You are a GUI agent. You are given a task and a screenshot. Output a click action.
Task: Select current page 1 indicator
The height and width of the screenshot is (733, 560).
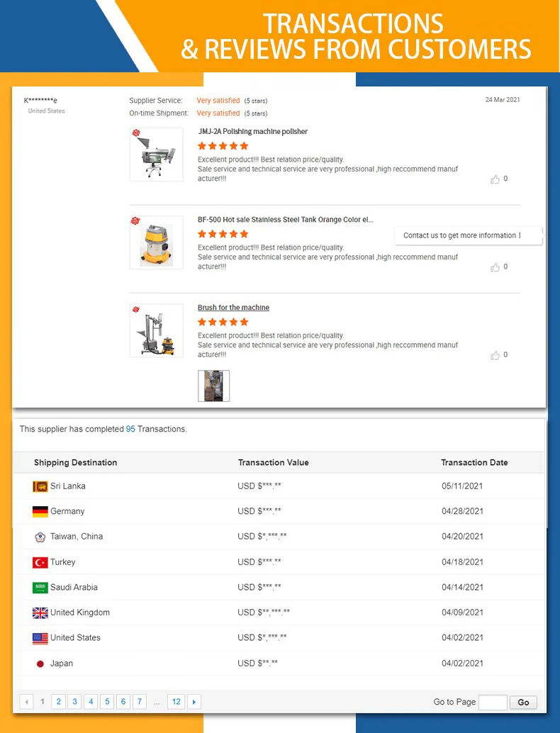coord(43,702)
